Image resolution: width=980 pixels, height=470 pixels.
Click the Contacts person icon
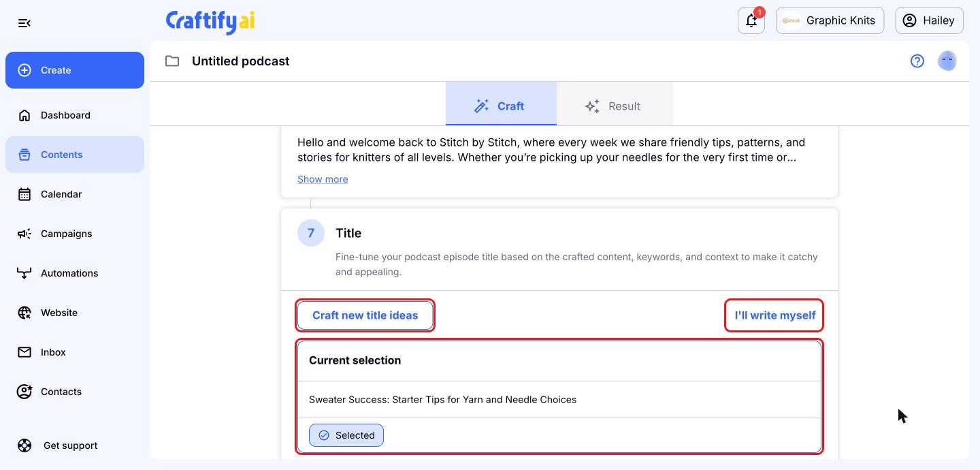(x=24, y=392)
